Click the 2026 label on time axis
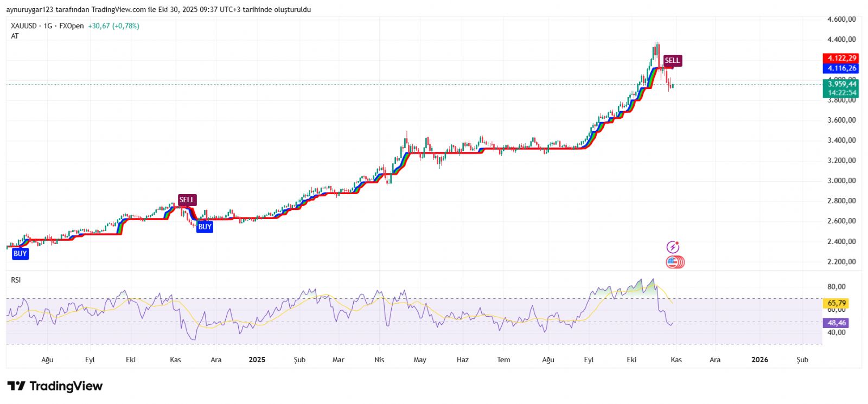Viewport: 868px width, 404px height. (x=759, y=360)
